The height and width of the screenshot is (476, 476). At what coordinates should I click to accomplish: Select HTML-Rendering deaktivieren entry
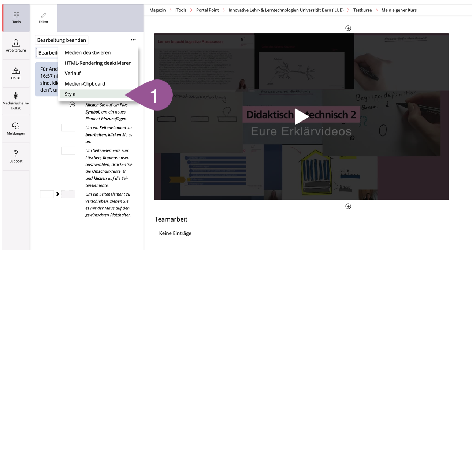point(98,63)
